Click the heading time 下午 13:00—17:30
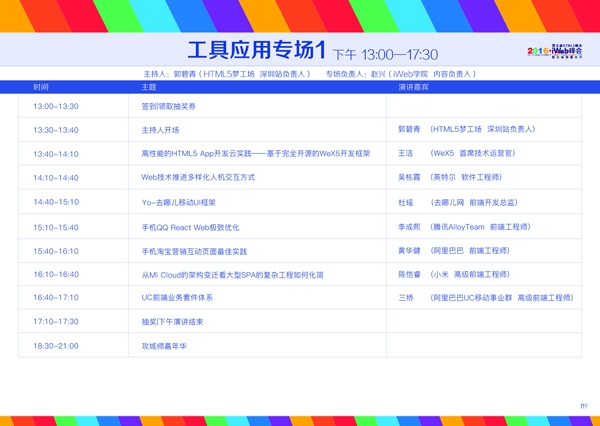The height and width of the screenshot is (426, 600). coord(385,55)
